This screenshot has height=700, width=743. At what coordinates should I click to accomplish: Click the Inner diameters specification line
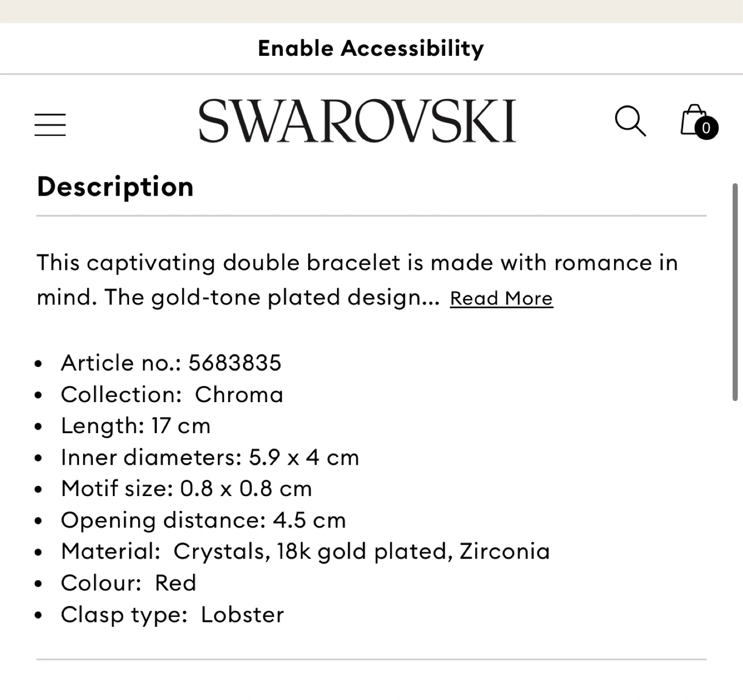pos(209,458)
